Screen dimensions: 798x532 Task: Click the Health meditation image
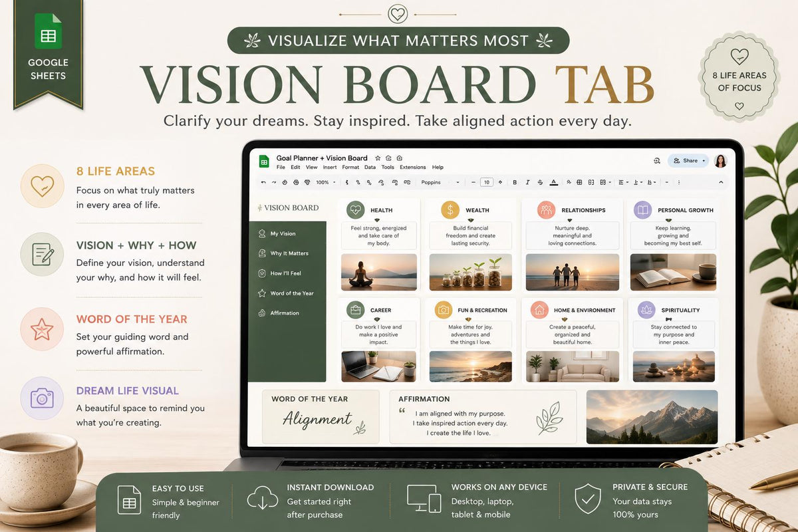coord(379,272)
